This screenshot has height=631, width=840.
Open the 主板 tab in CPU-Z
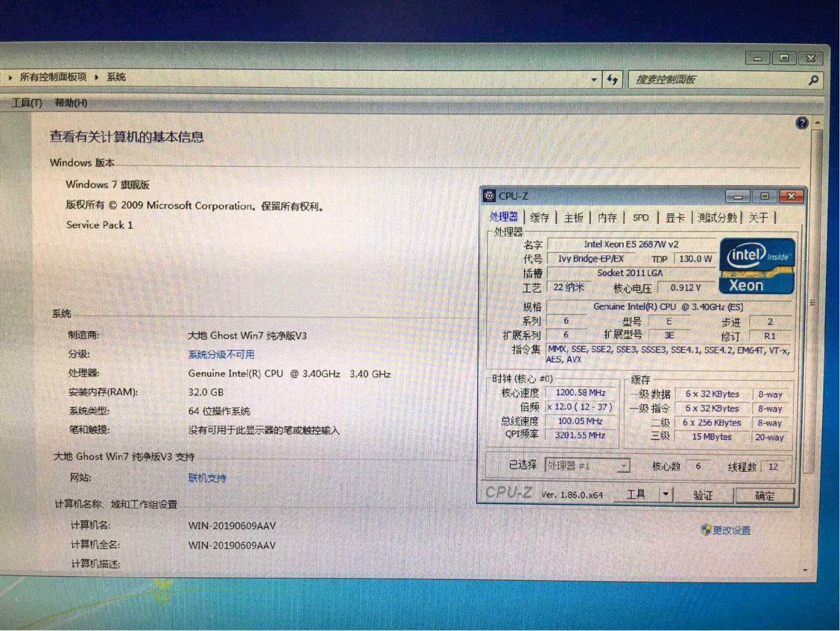[x=573, y=217]
